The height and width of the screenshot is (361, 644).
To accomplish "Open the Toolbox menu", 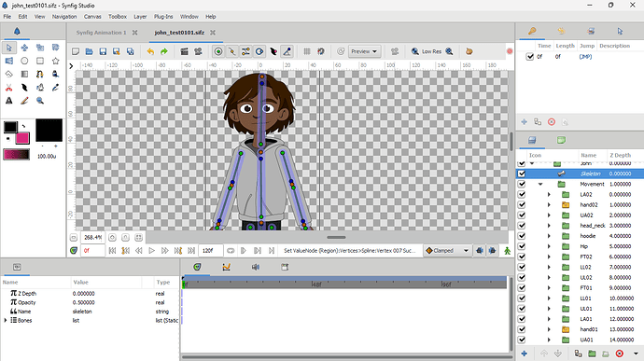I will tap(118, 17).
